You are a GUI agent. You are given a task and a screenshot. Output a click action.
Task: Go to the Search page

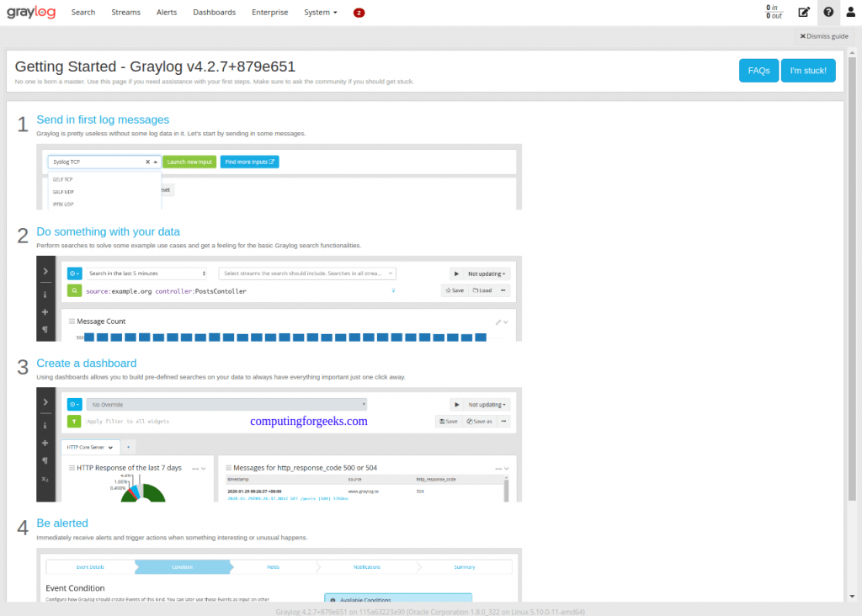tap(82, 12)
